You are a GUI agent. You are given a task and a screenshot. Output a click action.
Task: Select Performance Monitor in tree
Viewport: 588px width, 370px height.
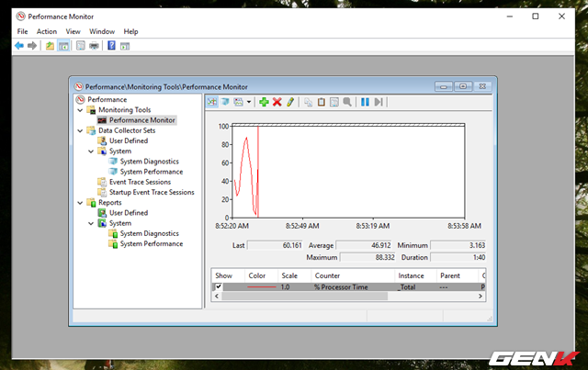142,120
